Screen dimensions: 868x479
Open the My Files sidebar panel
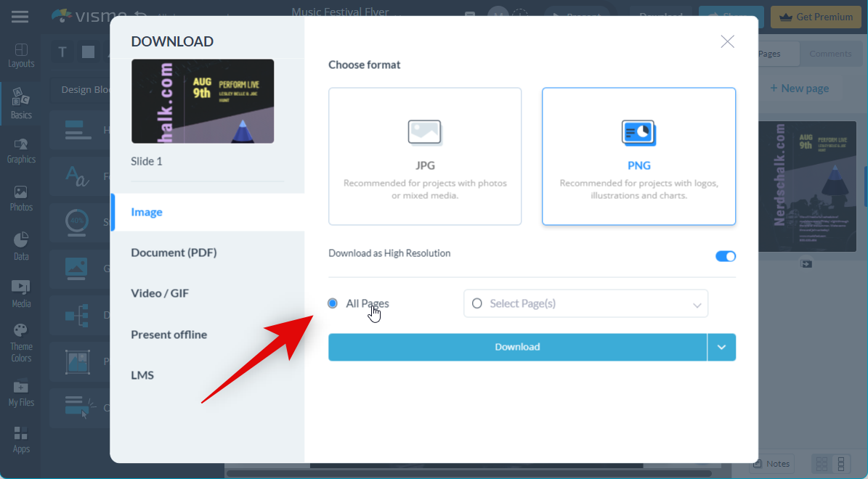point(21,394)
